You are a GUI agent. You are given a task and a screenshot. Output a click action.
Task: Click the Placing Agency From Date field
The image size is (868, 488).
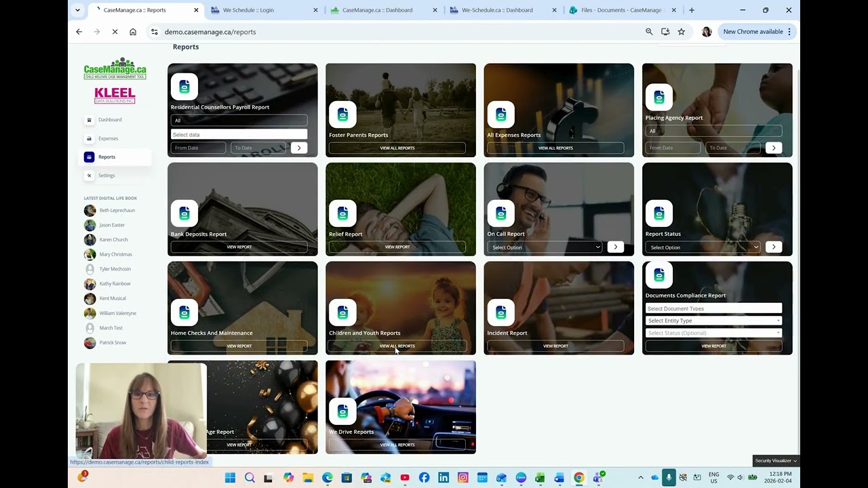(673, 148)
